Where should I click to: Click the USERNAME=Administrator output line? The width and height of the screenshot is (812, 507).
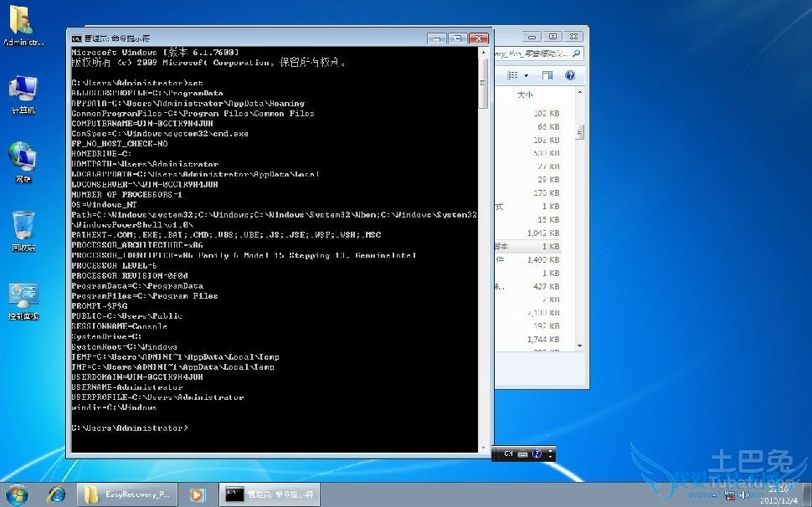pos(127,387)
